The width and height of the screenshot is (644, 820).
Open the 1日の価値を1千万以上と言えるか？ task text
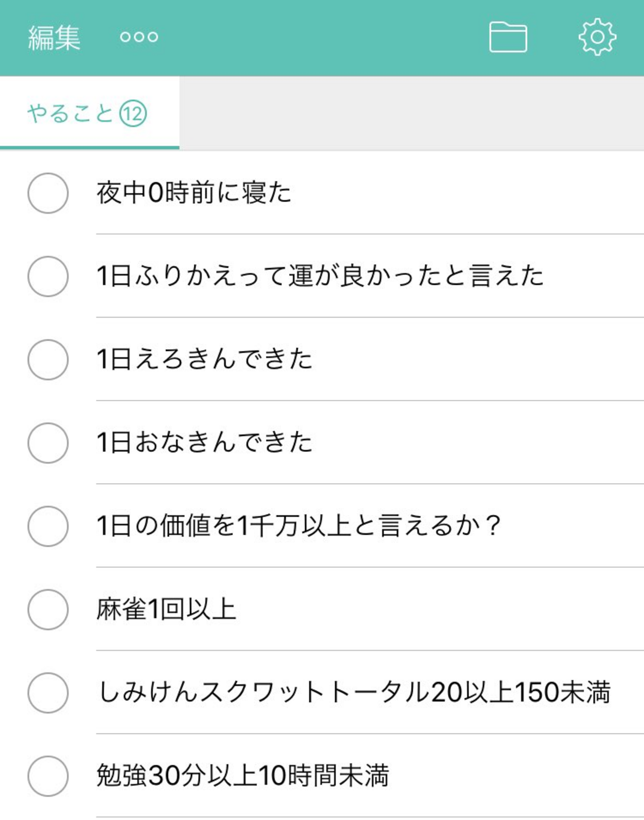299,526
